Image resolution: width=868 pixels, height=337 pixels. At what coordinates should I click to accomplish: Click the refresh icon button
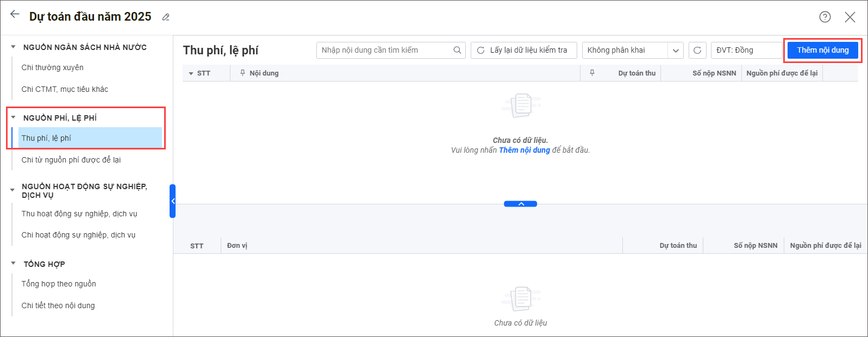(x=697, y=50)
